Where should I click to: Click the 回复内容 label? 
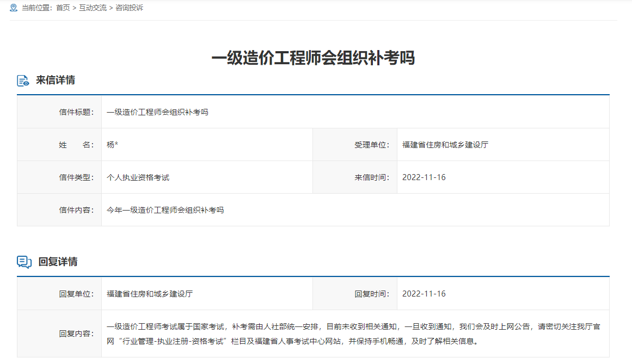point(76,334)
